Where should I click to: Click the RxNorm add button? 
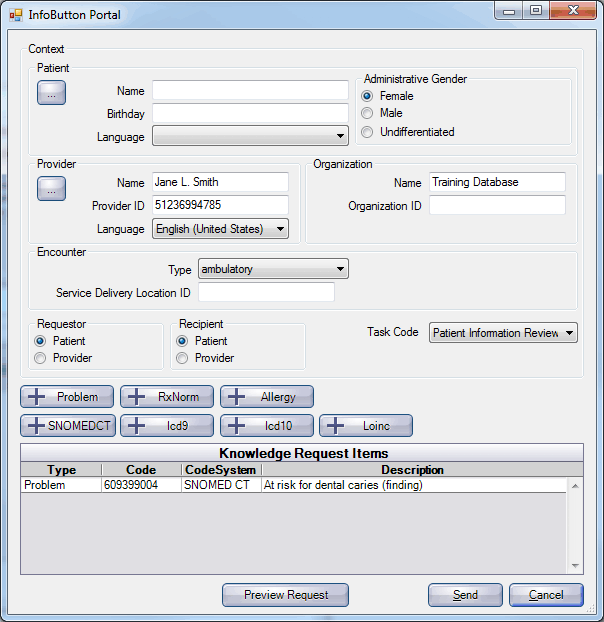[165, 397]
